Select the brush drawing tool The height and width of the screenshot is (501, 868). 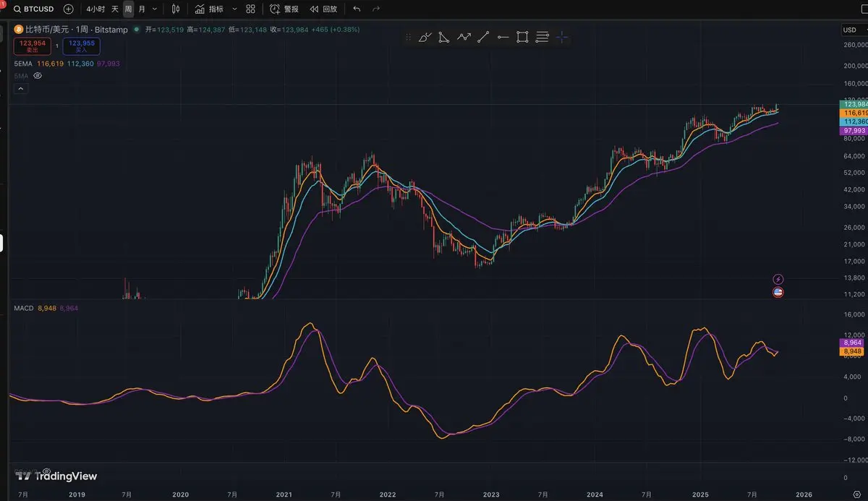(x=425, y=38)
